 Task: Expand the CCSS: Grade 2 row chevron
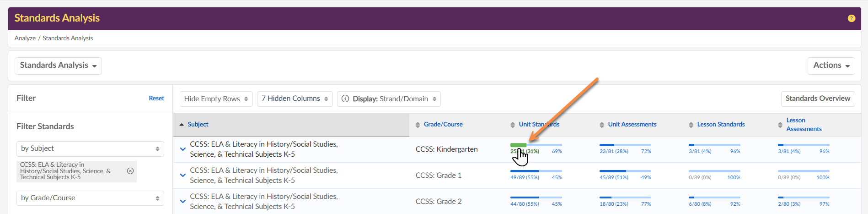click(183, 202)
